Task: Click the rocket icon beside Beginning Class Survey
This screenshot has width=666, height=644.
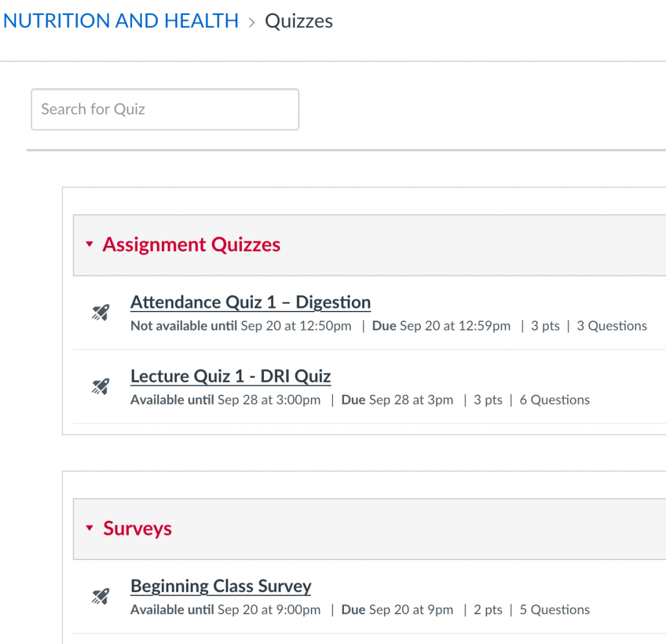Action: (x=100, y=597)
